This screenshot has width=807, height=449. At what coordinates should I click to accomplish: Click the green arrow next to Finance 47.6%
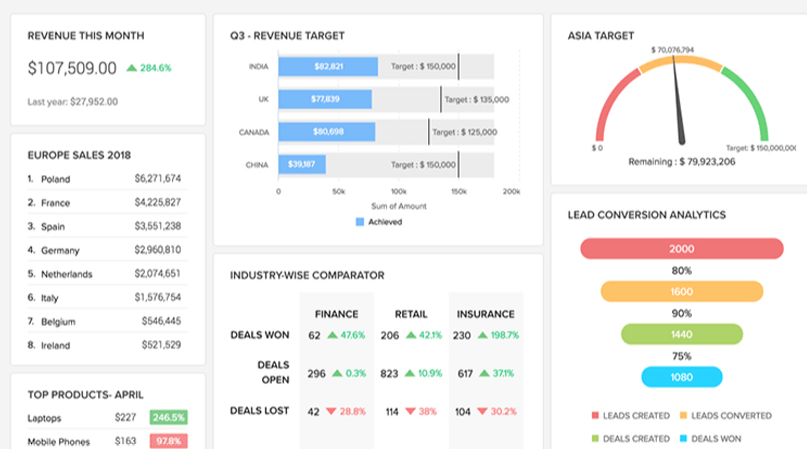[x=333, y=336]
